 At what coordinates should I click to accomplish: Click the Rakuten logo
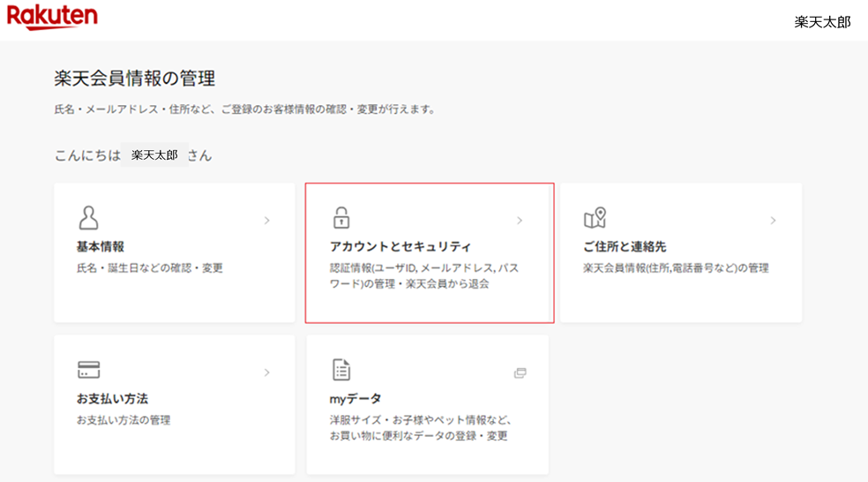click(x=52, y=17)
